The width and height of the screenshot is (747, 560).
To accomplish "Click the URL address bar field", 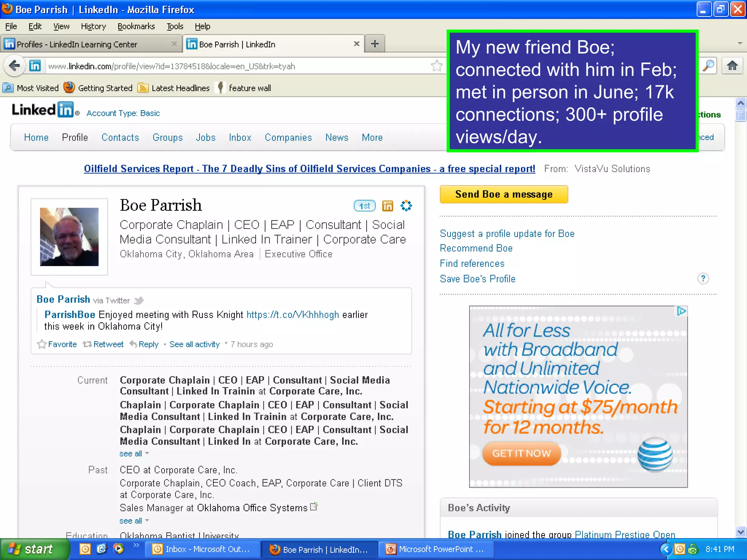I will click(237, 66).
